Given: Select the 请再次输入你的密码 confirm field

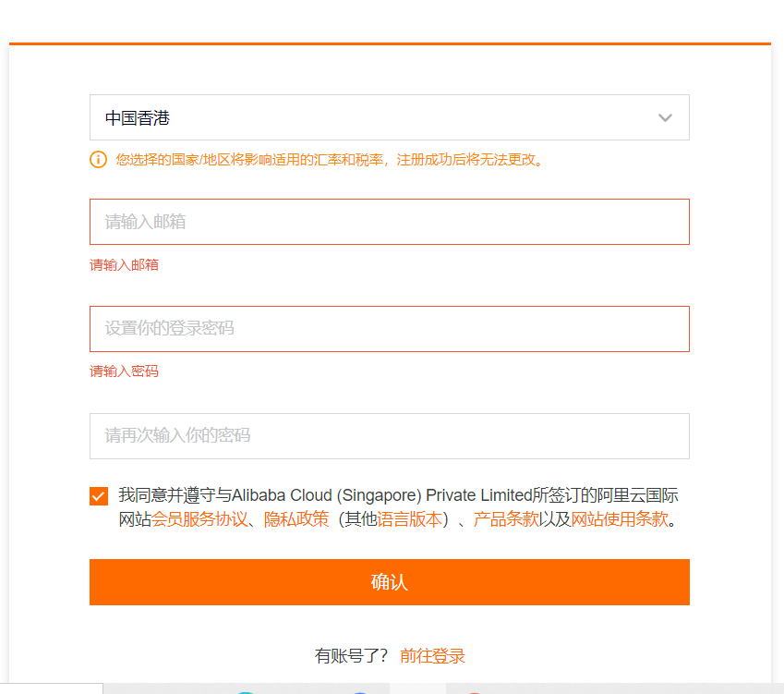Looking at the screenshot, I should click(389, 436).
